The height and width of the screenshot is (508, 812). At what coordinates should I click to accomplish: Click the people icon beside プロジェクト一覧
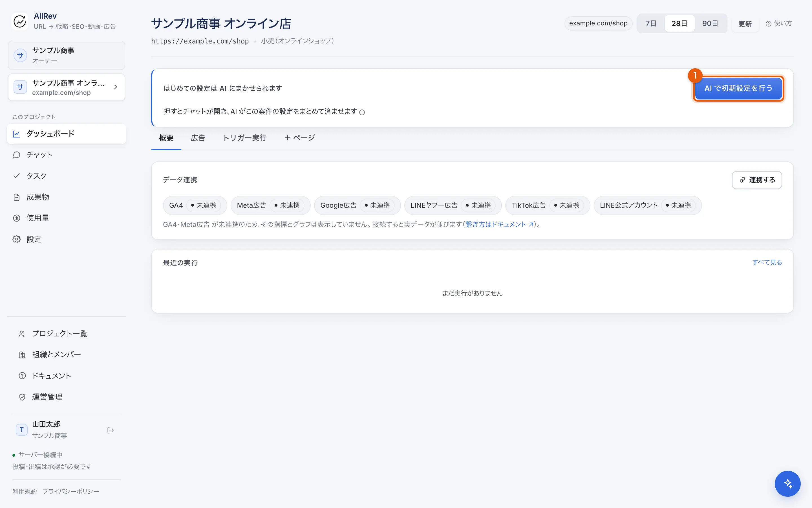[x=22, y=334]
